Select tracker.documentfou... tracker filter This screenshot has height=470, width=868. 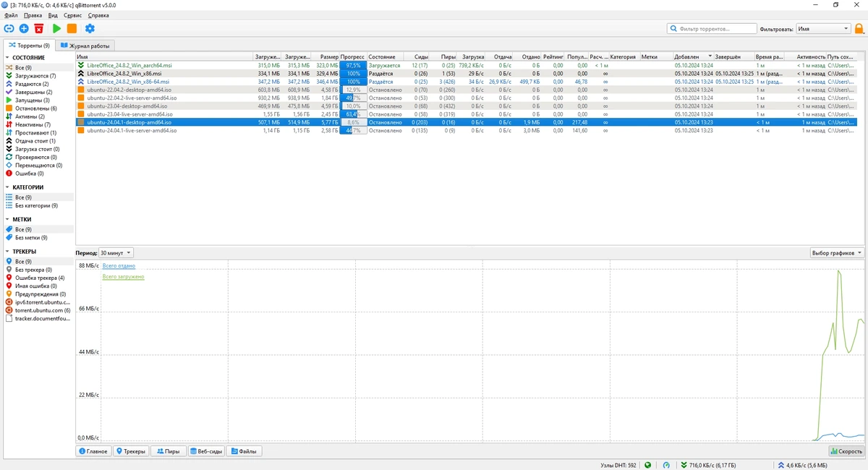pos(38,318)
